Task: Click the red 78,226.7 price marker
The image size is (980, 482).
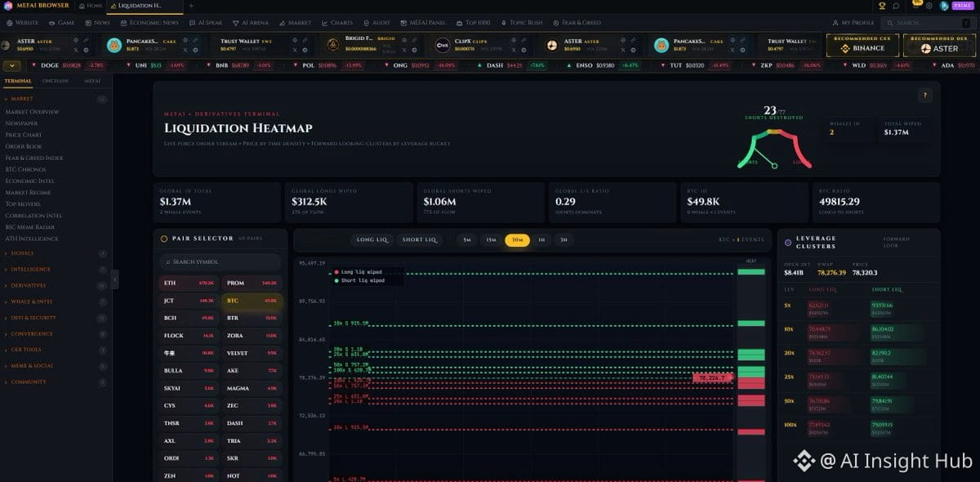Action: coord(713,377)
